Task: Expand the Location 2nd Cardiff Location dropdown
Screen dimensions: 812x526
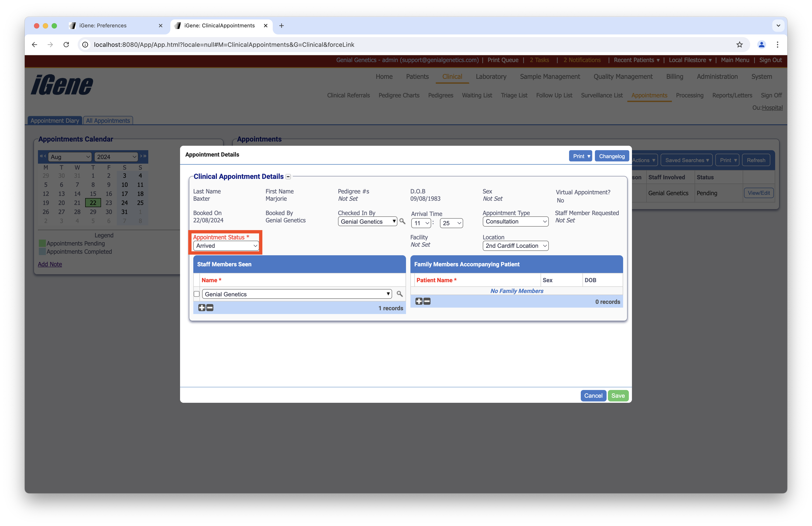Action: click(x=515, y=246)
